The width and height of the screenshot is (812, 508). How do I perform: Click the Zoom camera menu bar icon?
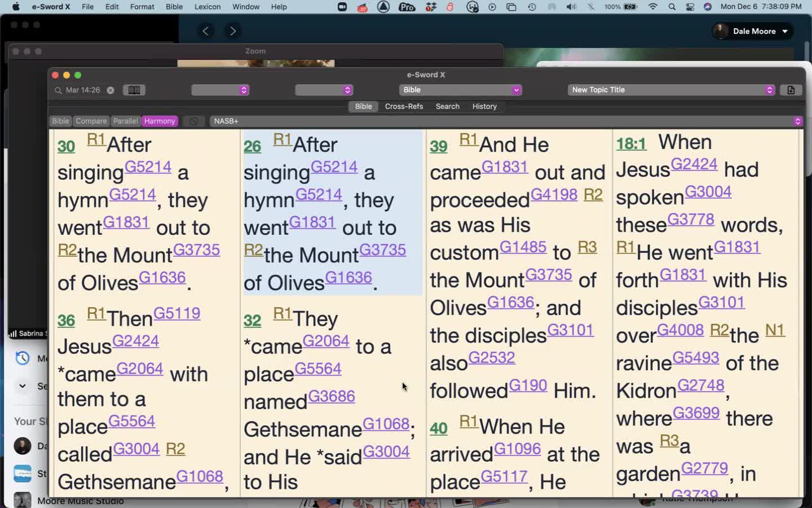(342, 7)
